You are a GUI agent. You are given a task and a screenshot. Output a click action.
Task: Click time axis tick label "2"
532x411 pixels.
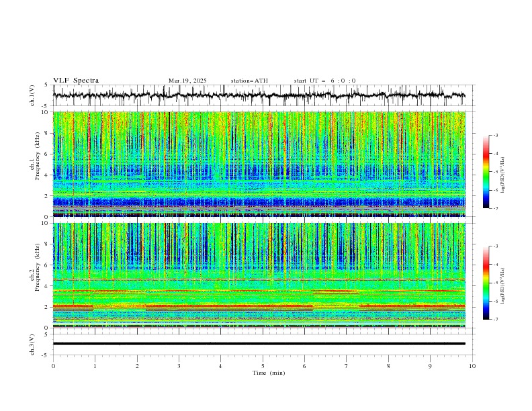(x=137, y=366)
